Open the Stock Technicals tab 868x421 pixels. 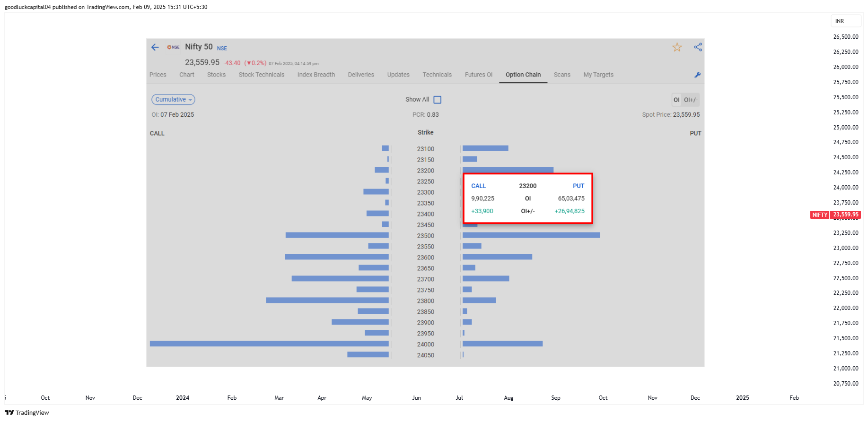coord(262,75)
